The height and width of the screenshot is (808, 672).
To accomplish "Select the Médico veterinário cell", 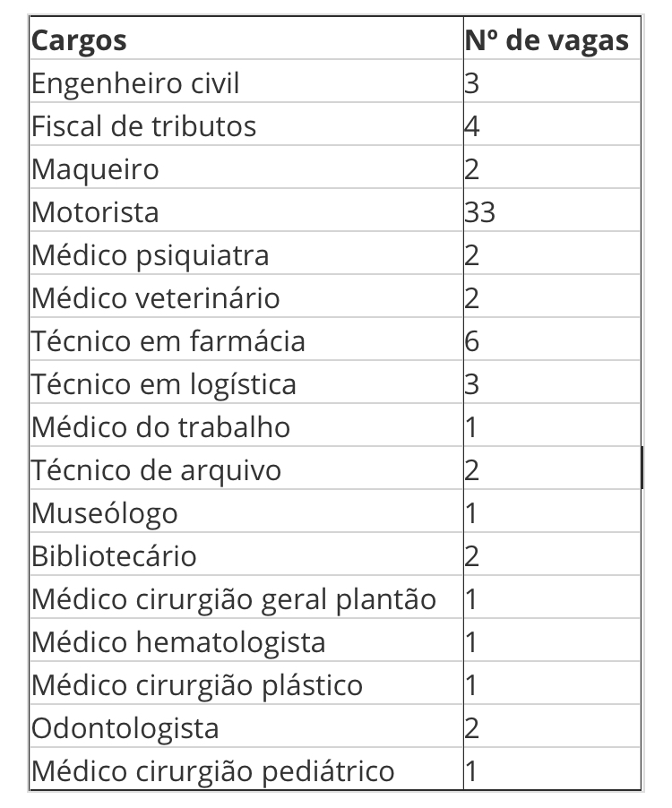I will [155, 298].
